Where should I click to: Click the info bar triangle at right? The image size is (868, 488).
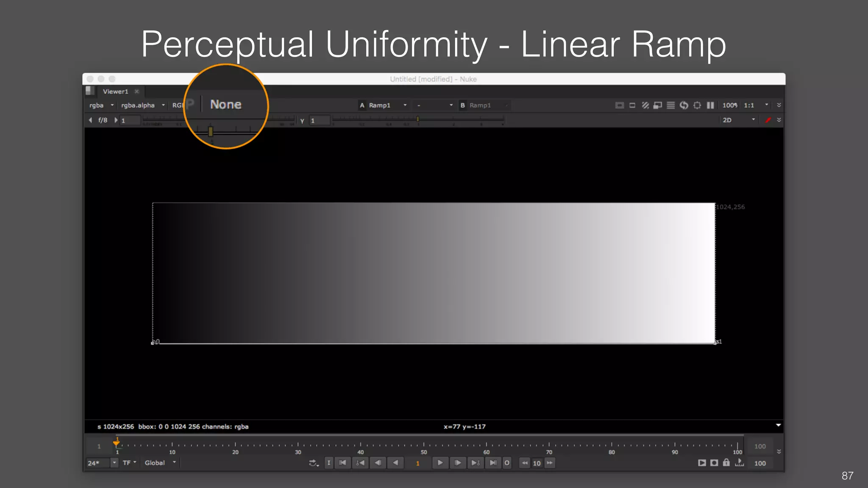pos(778,425)
